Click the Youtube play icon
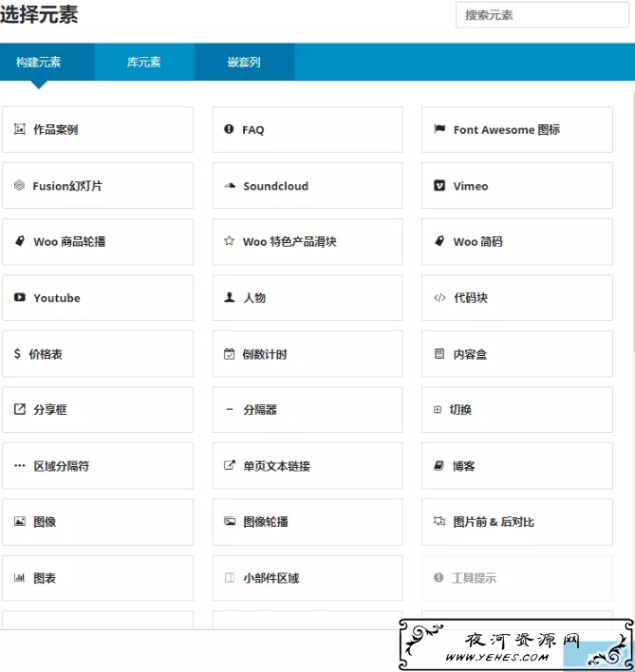The height and width of the screenshot is (672, 635). (x=20, y=297)
